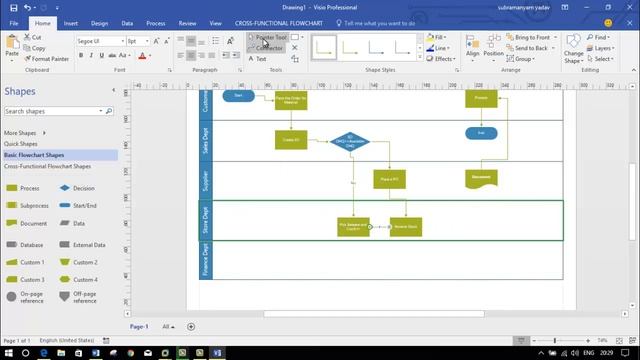The width and height of the screenshot is (640, 360).
Task: Open the font color dropdown arrow
Action: coord(150,56)
